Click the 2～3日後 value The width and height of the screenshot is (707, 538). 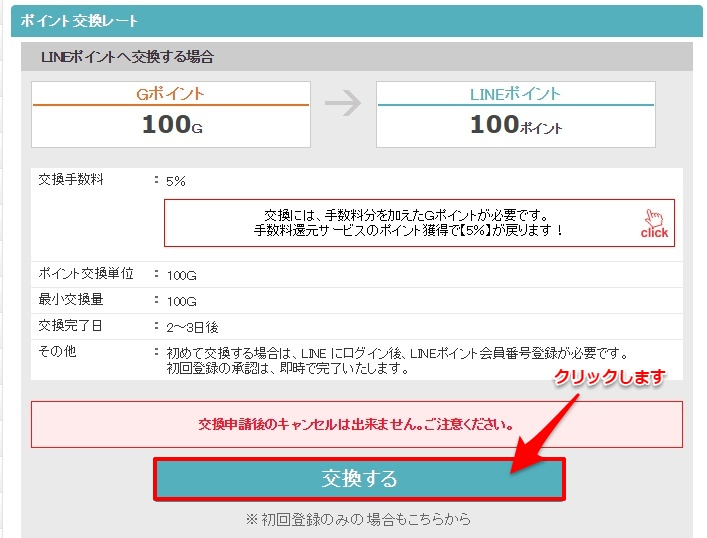(192, 327)
